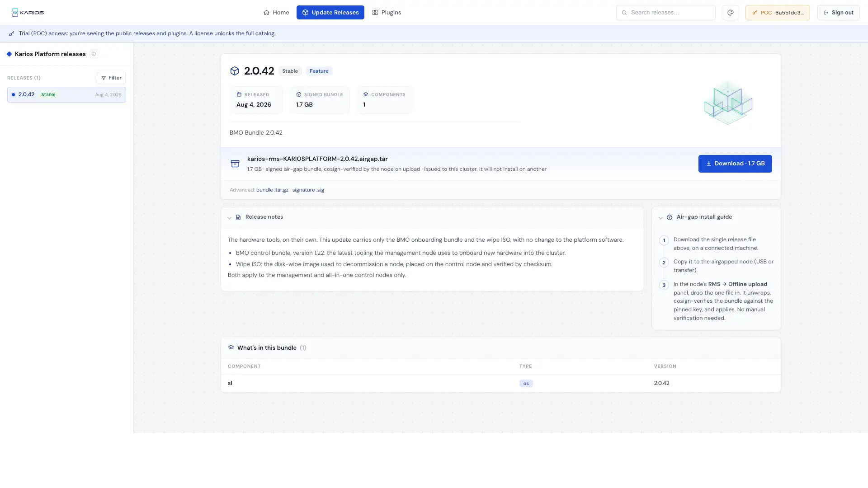Click the Karios Platform releases heading
The width and height of the screenshot is (868, 488).
tap(50, 54)
